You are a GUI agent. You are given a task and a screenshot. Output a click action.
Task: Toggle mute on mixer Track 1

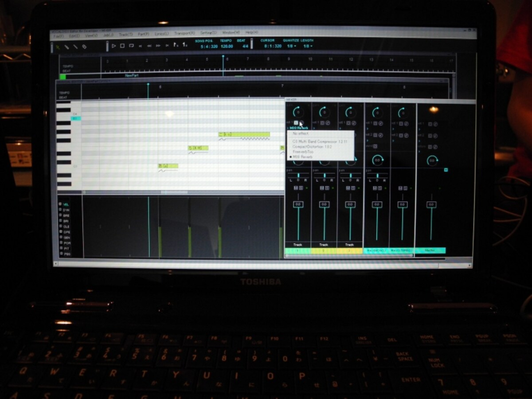pyautogui.click(x=296, y=188)
